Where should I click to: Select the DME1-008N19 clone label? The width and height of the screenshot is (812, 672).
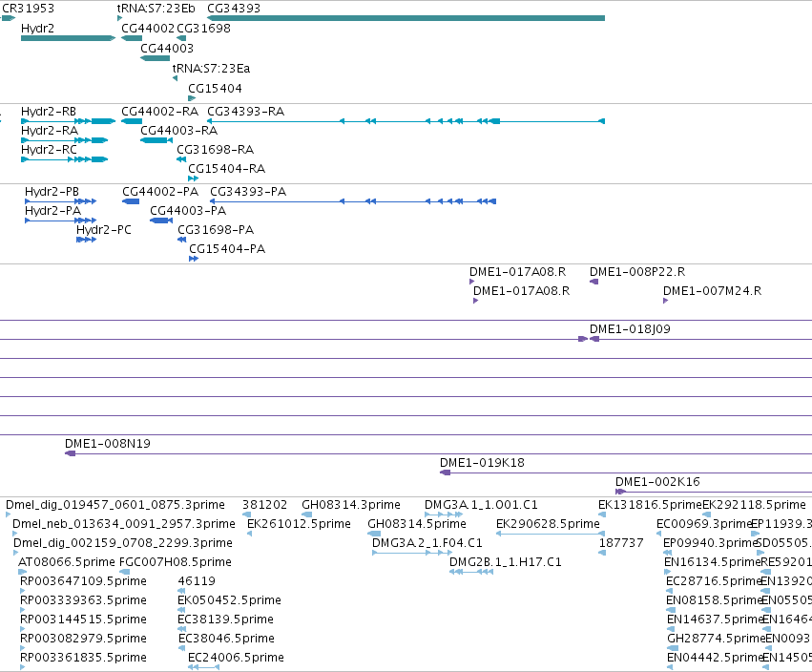tap(108, 444)
